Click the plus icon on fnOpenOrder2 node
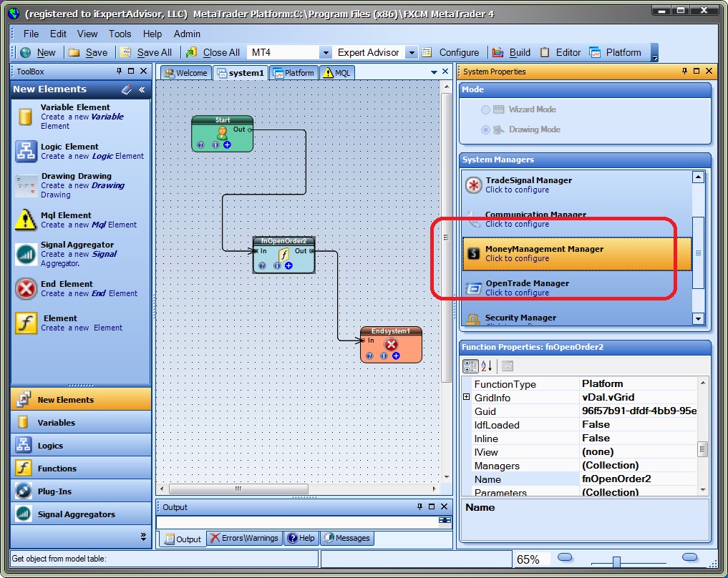The height and width of the screenshot is (578, 728). 288,265
